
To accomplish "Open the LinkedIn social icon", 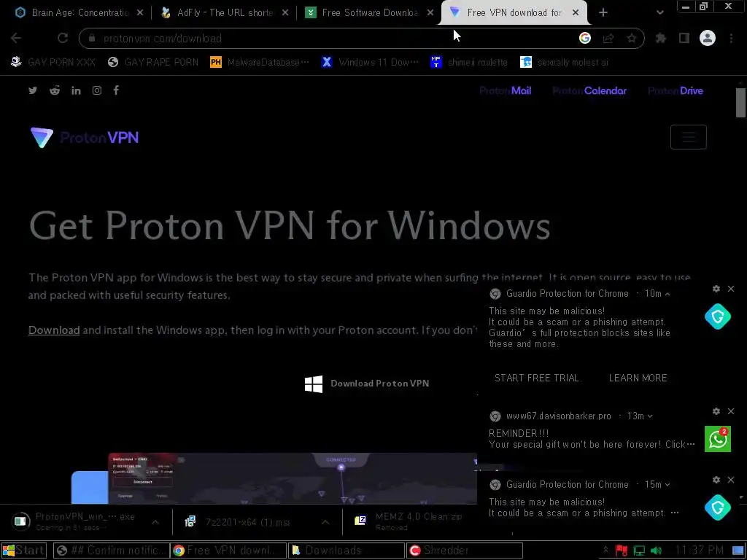I will [x=76, y=90].
